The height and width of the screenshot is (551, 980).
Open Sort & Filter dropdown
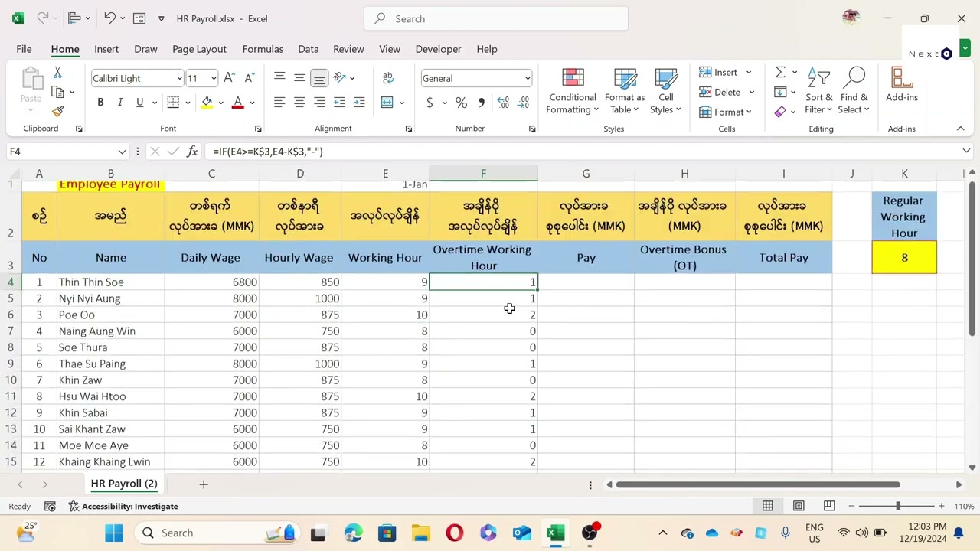click(818, 92)
